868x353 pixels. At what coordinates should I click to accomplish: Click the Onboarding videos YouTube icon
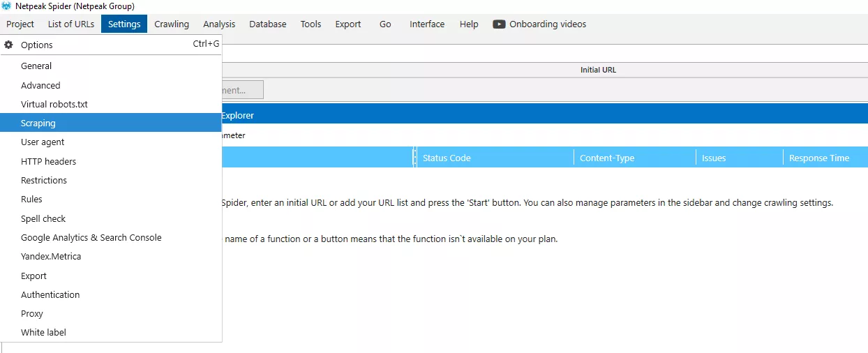[x=499, y=24]
